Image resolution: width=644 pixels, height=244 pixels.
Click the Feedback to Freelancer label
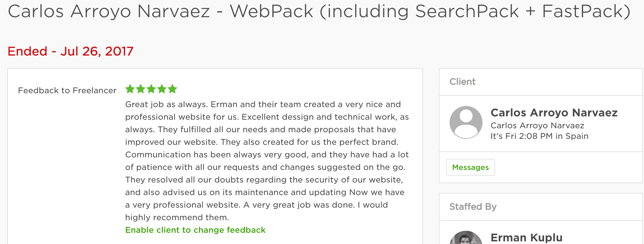(x=67, y=91)
